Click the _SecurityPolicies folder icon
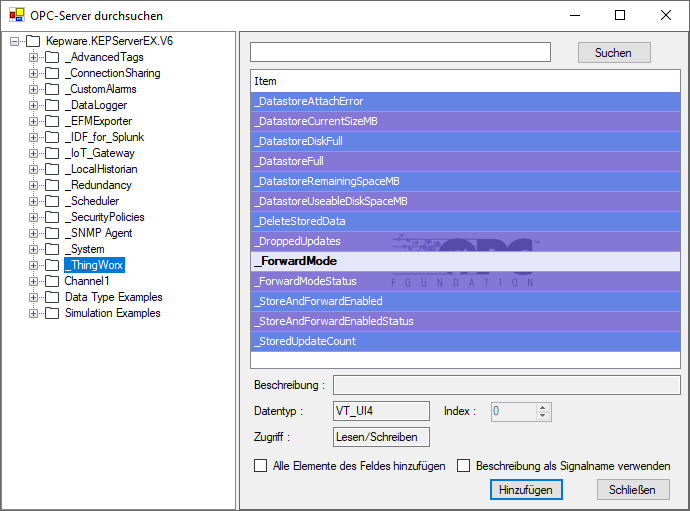The height and width of the screenshot is (511, 690). (x=52, y=217)
